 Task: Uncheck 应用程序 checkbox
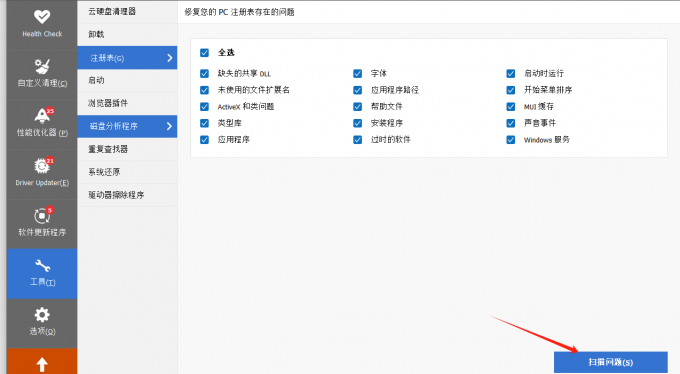pos(204,140)
